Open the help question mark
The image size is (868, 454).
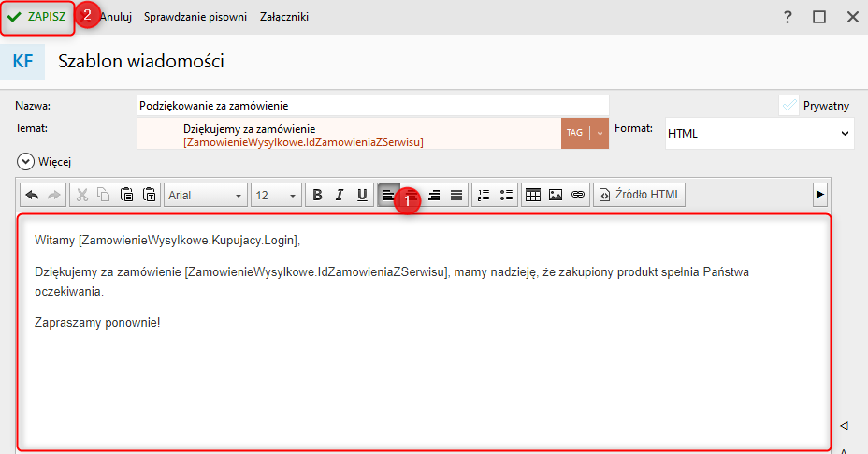788,17
